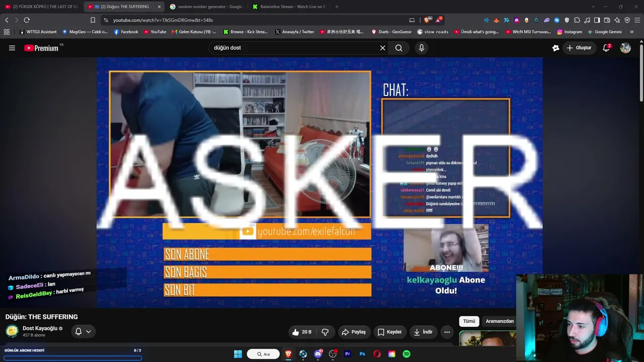Open the Facebook bookmark
Image resolution: width=644 pixels, height=362 pixels.
126,32
